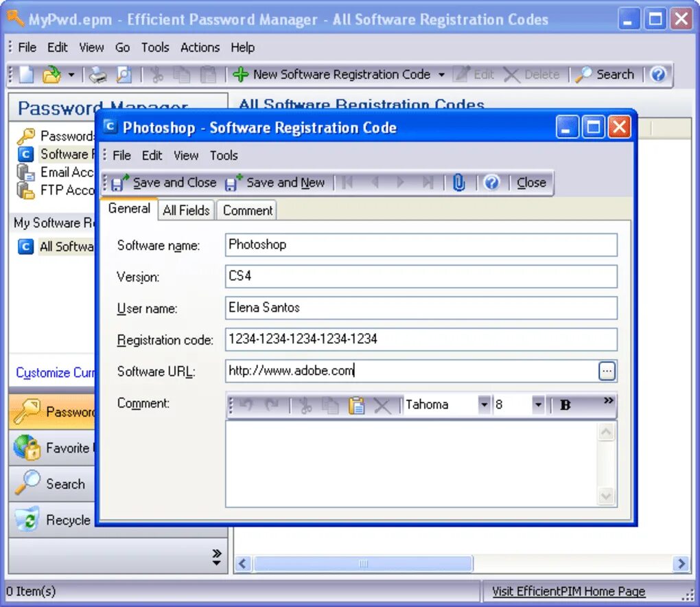The image size is (700, 607).
Task: Click Search in the main toolbar
Action: coord(605,75)
